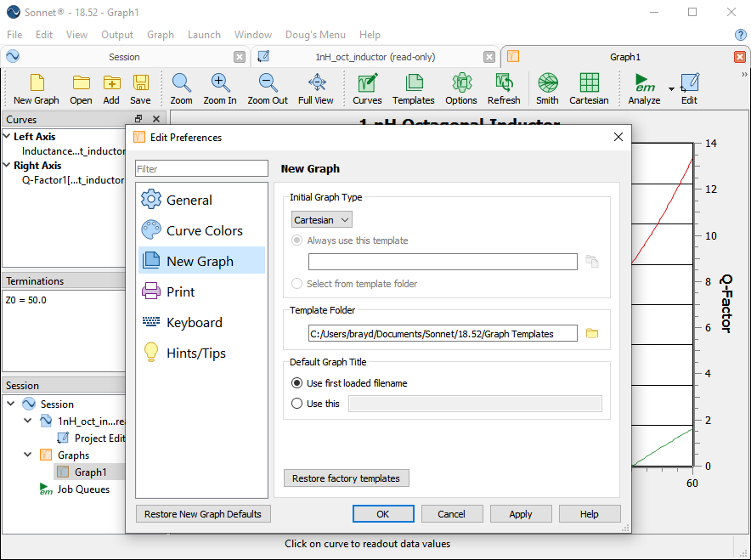Collapse the Graphs tree node
751x560 pixels.
coord(28,455)
